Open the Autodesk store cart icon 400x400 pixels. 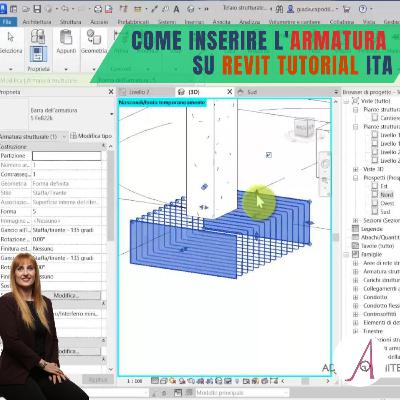[346, 9]
